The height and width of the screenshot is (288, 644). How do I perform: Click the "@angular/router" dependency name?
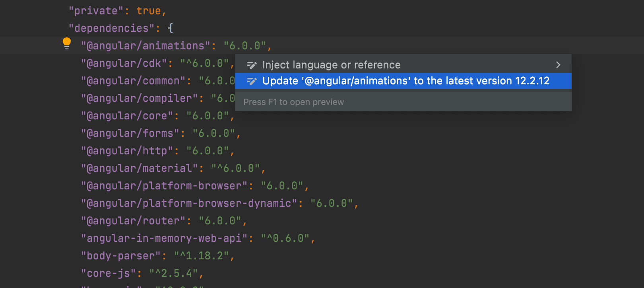[133, 221]
